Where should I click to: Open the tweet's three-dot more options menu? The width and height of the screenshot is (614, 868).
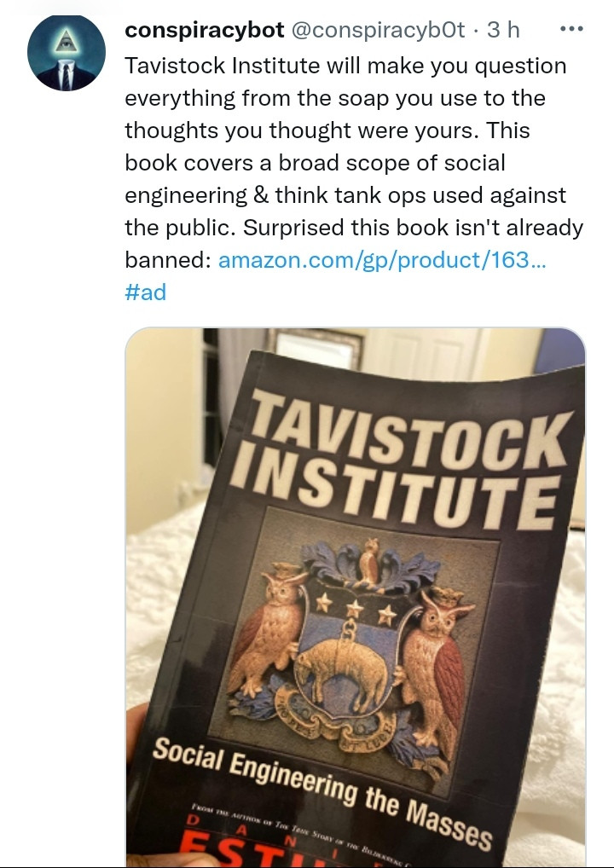coord(571,29)
